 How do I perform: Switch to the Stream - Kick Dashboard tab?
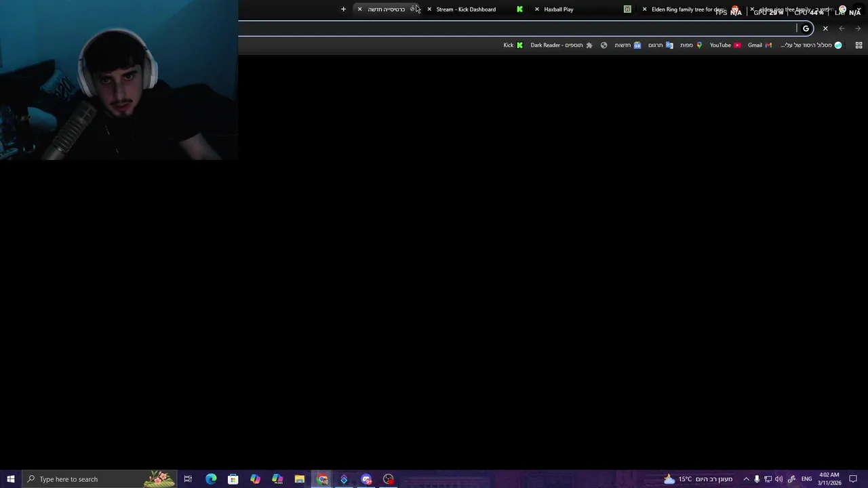466,9
